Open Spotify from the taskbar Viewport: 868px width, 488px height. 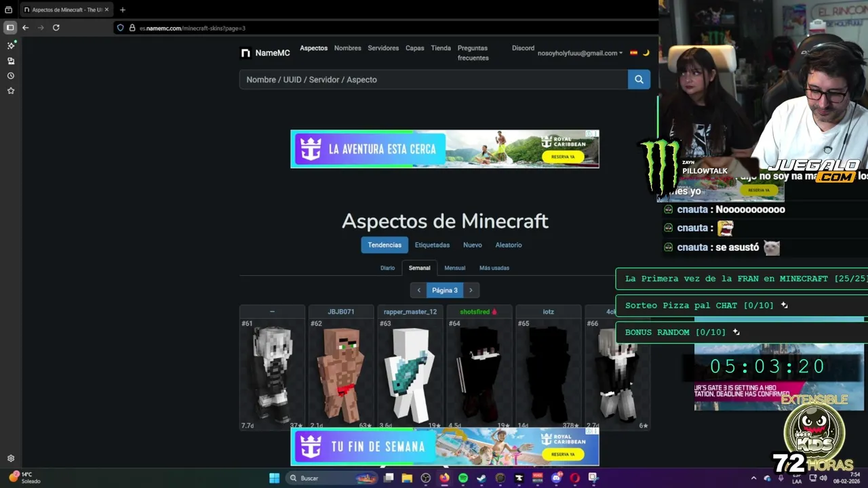(x=463, y=478)
